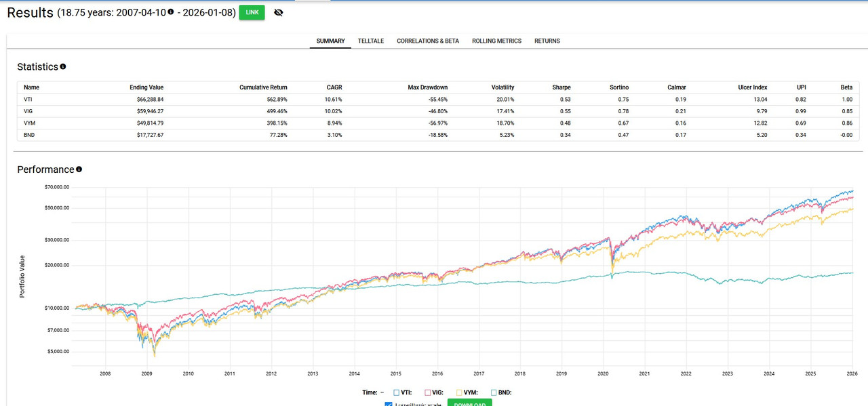868x406 pixels.
Task: Click the info icon beside Performance heading
Action: coord(79,169)
